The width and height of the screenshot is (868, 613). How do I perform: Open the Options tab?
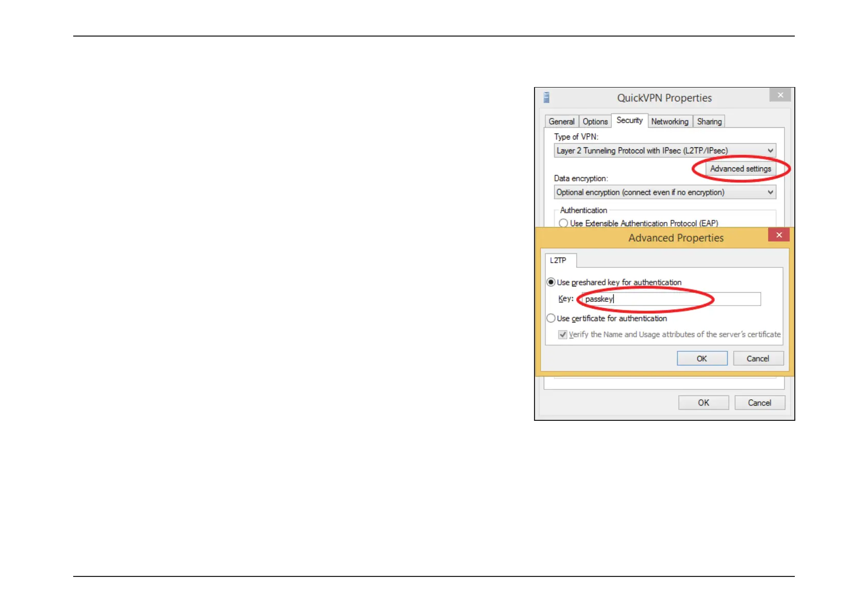[x=595, y=122]
